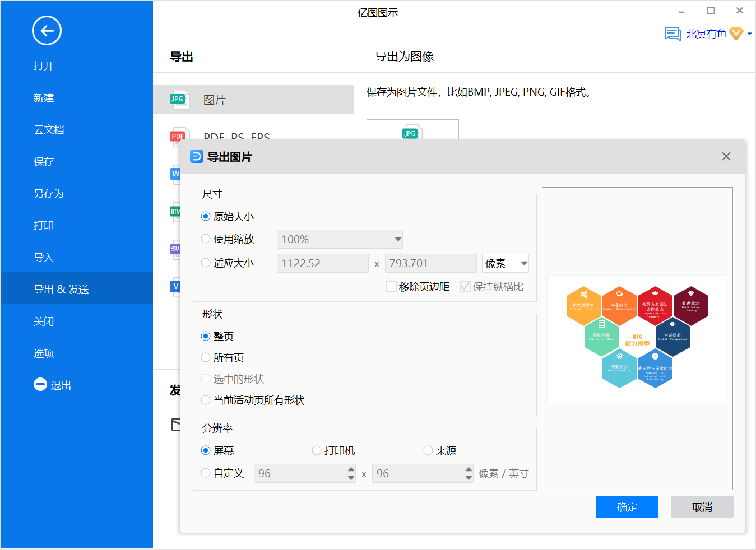Click the PDF export format icon
756x550 pixels.
point(178,135)
